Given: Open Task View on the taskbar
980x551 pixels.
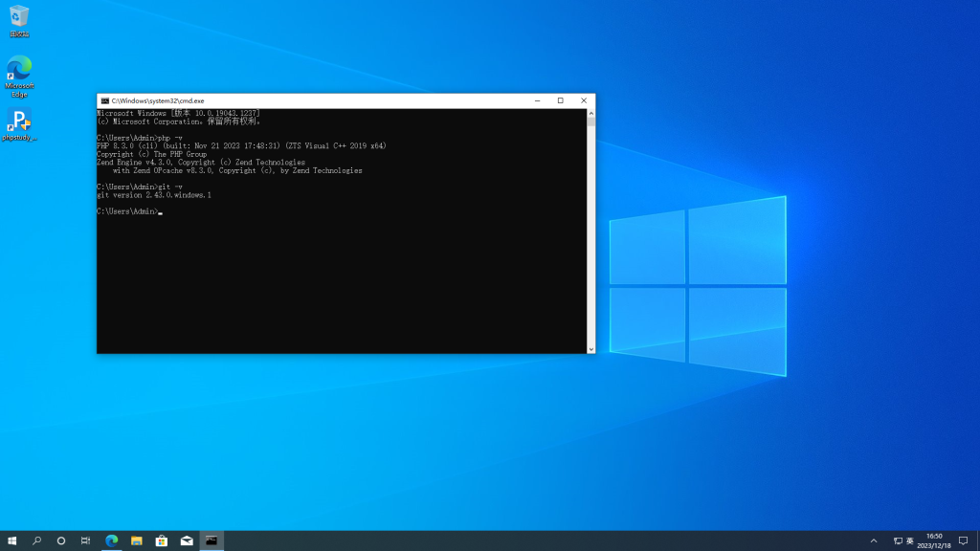Looking at the screenshot, I should click(85, 541).
